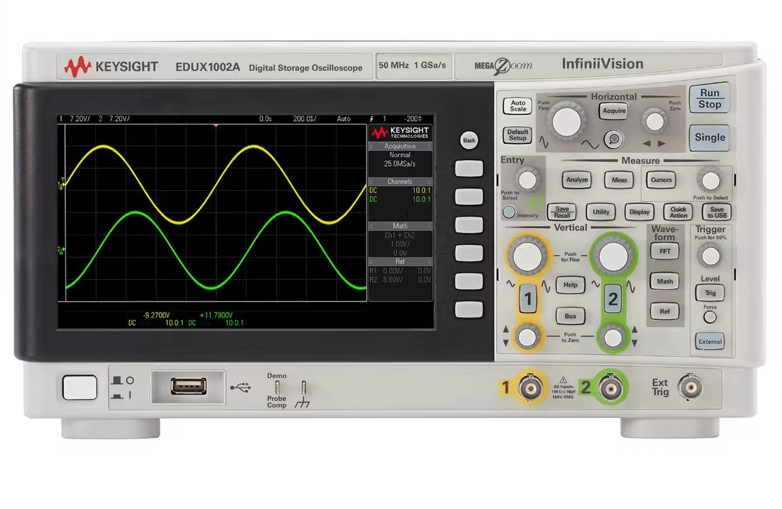
Task: Open the Help button
Action: click(570, 285)
